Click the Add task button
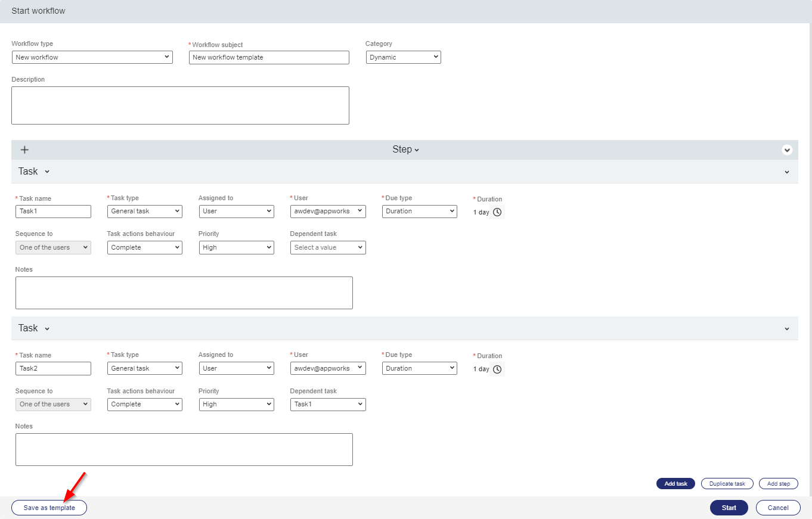This screenshot has width=812, height=519. click(x=675, y=484)
